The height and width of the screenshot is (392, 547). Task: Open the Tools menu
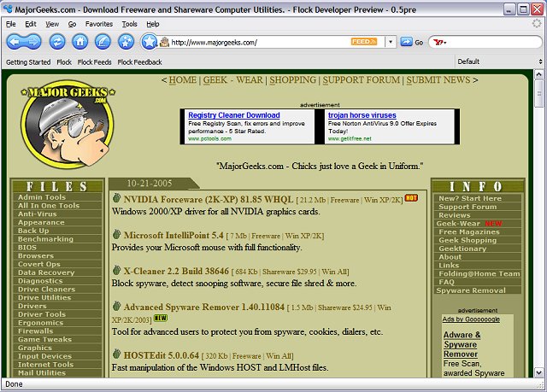(129, 24)
